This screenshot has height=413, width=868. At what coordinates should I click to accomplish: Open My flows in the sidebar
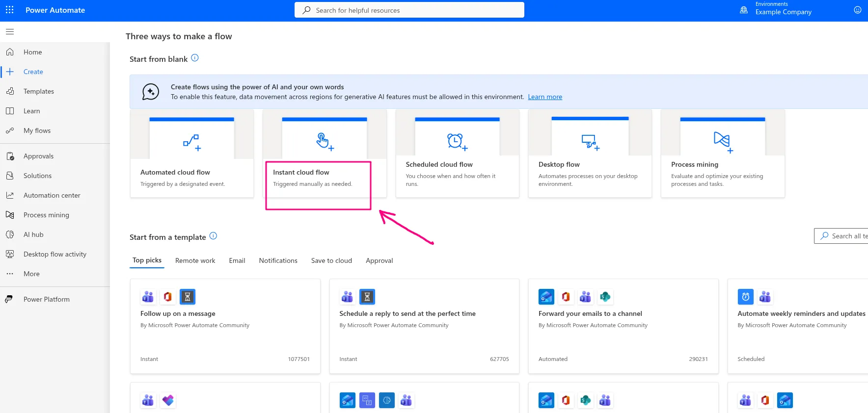[37, 130]
